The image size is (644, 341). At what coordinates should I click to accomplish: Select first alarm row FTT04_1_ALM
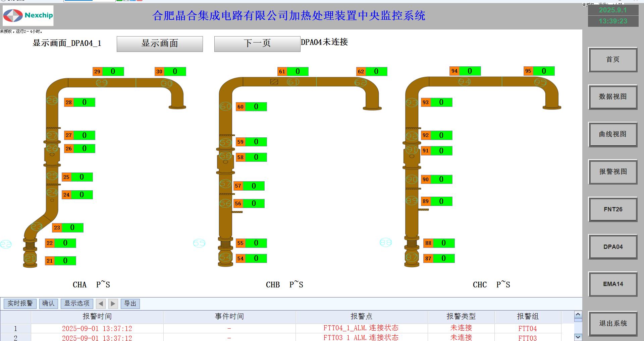click(361, 328)
